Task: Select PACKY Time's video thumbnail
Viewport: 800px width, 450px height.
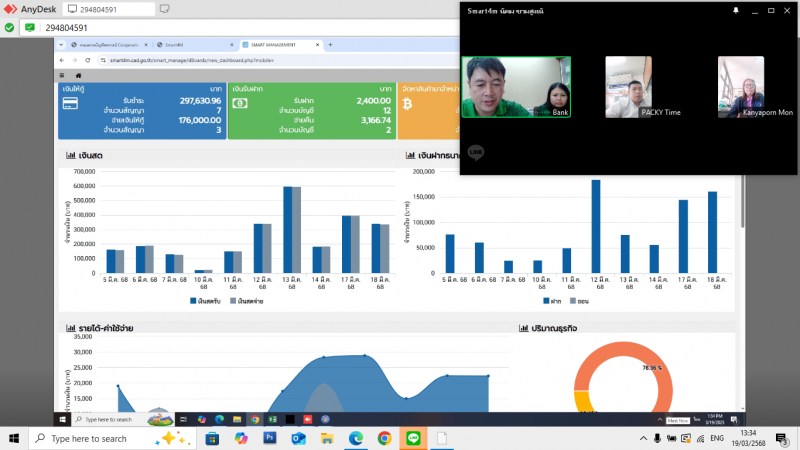Action: click(x=628, y=87)
